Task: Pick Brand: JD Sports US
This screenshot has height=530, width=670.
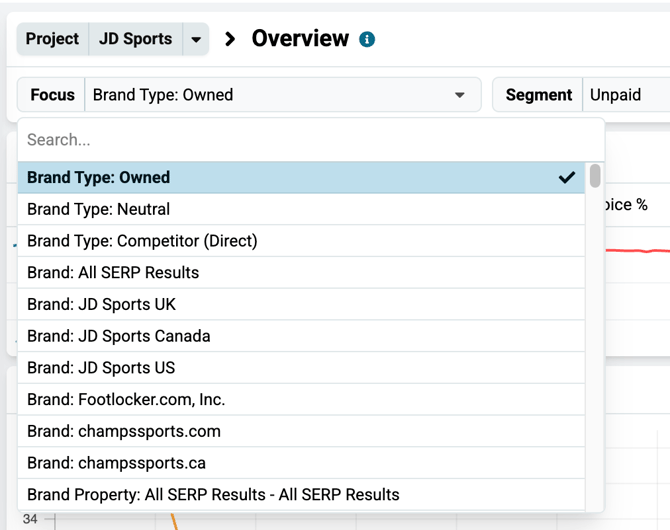Action: [301, 368]
